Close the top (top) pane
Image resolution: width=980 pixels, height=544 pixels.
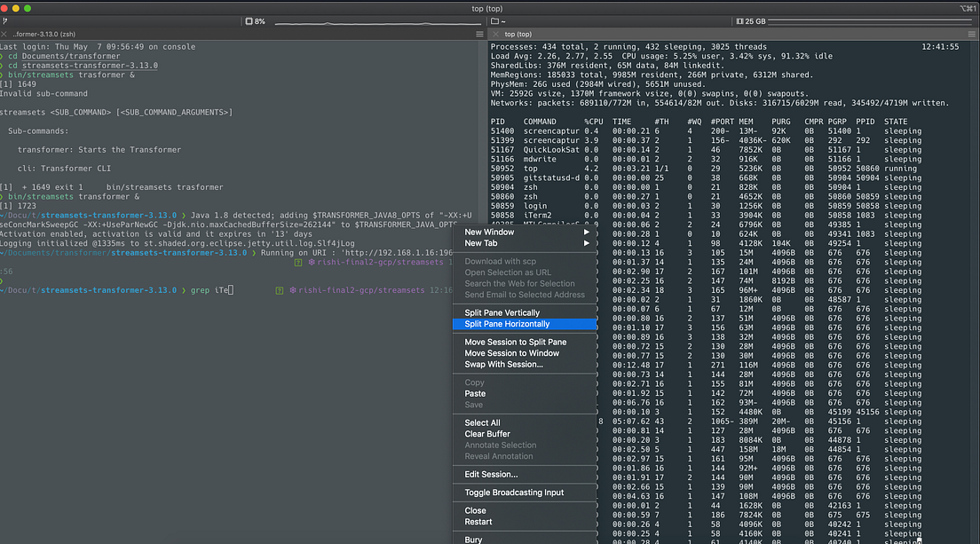[x=495, y=34]
